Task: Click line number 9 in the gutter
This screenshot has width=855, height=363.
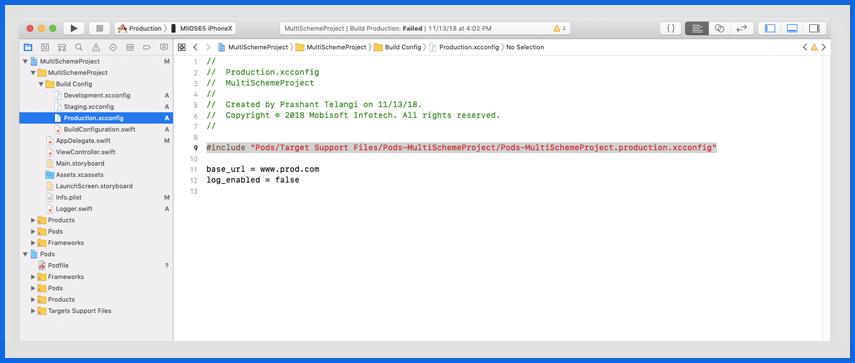Action: click(195, 148)
